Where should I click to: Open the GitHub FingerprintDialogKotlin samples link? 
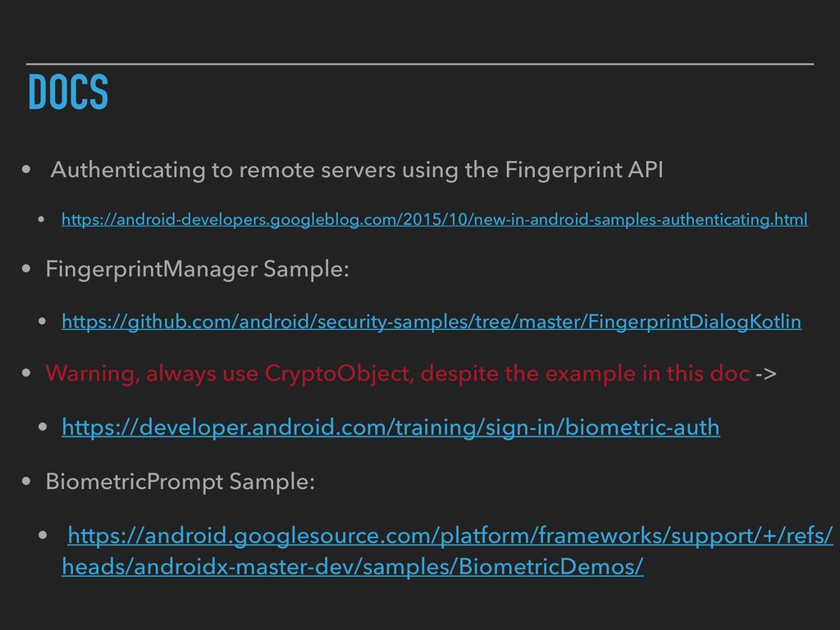click(432, 322)
